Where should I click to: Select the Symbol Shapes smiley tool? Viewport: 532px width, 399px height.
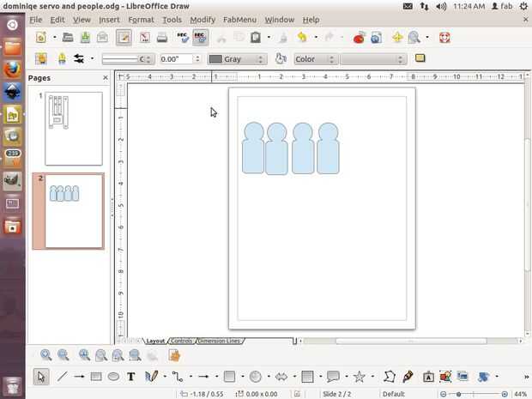pos(255,377)
